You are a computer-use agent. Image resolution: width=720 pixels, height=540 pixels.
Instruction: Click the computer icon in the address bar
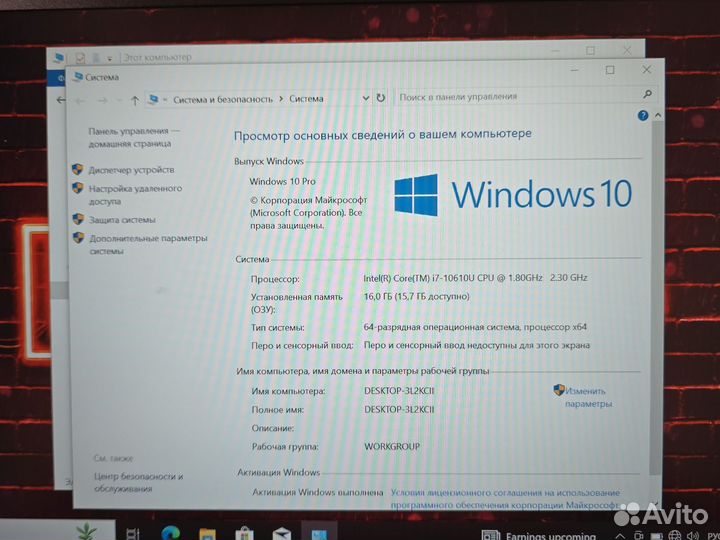(153, 99)
